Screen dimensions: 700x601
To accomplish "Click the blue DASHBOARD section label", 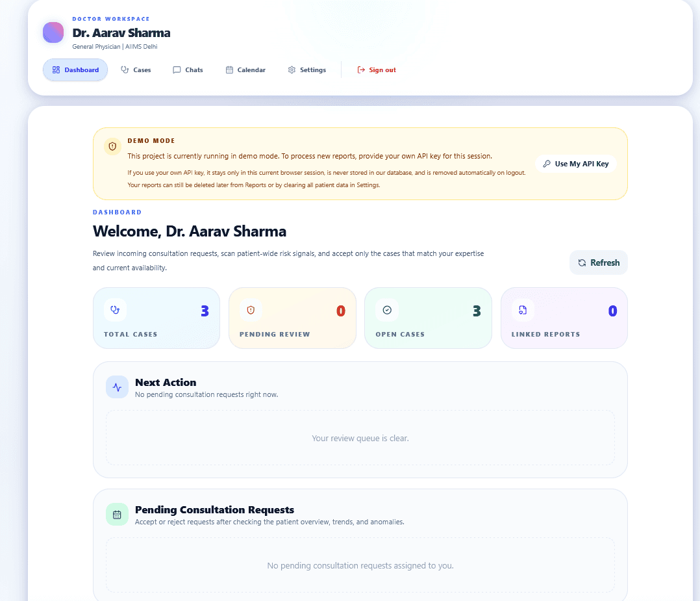I will (x=117, y=212).
